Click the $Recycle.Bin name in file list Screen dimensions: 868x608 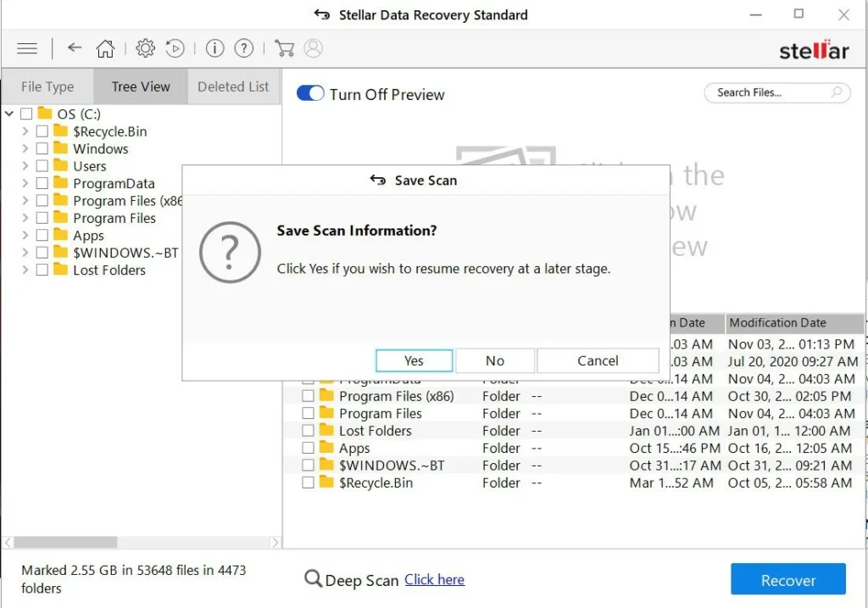point(376,482)
